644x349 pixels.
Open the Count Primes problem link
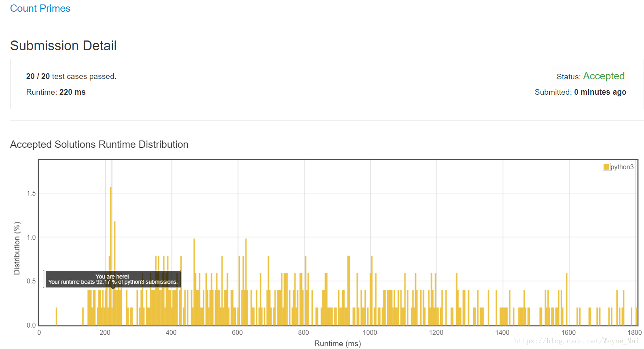40,9
